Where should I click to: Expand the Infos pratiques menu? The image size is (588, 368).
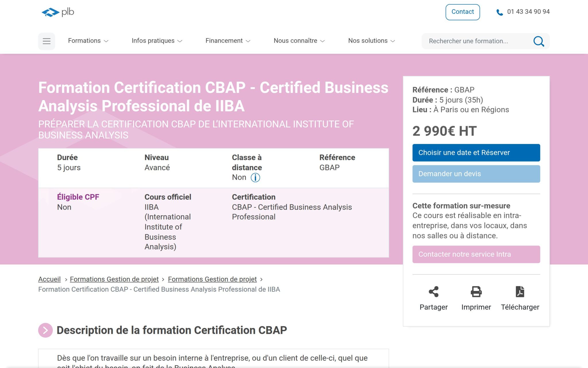[157, 41]
